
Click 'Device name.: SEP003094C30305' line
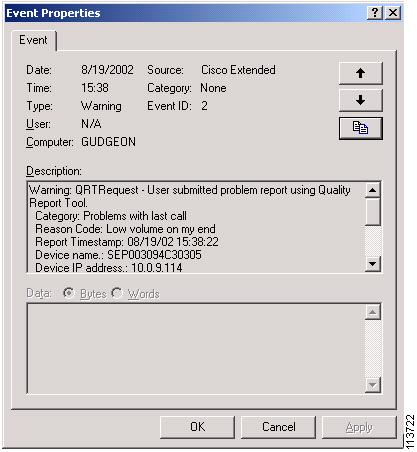118,255
